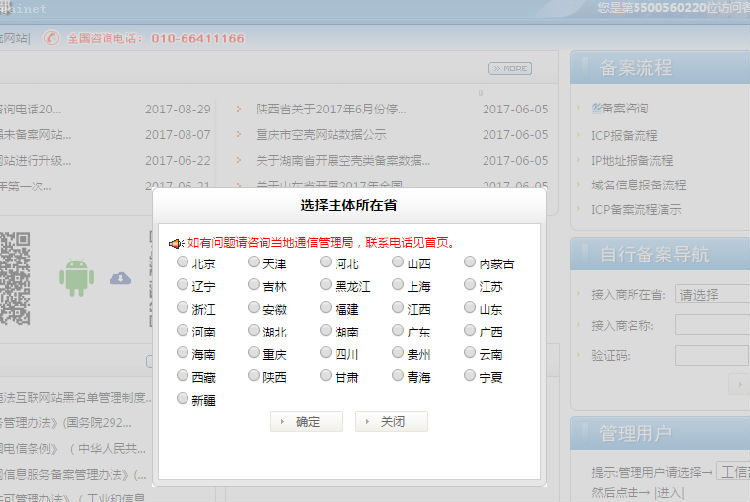Click the green Android download icon
The height and width of the screenshot is (502, 750).
[76, 276]
